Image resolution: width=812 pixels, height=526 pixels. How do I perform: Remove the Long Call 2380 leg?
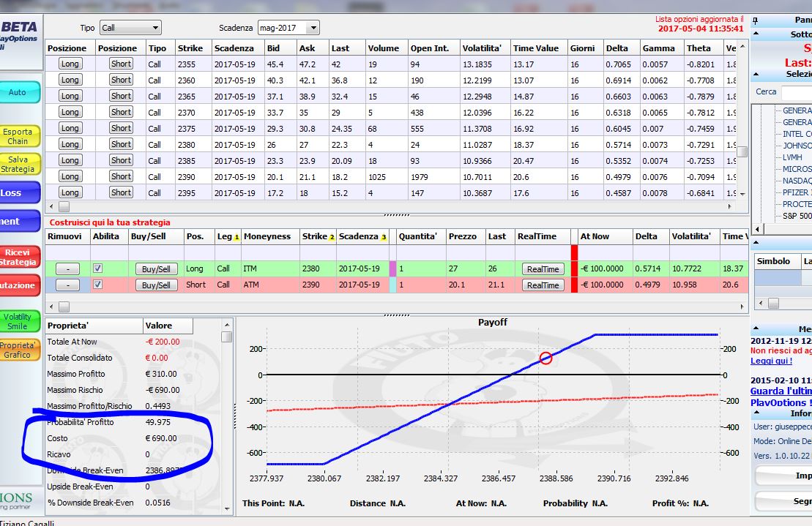click(67, 269)
